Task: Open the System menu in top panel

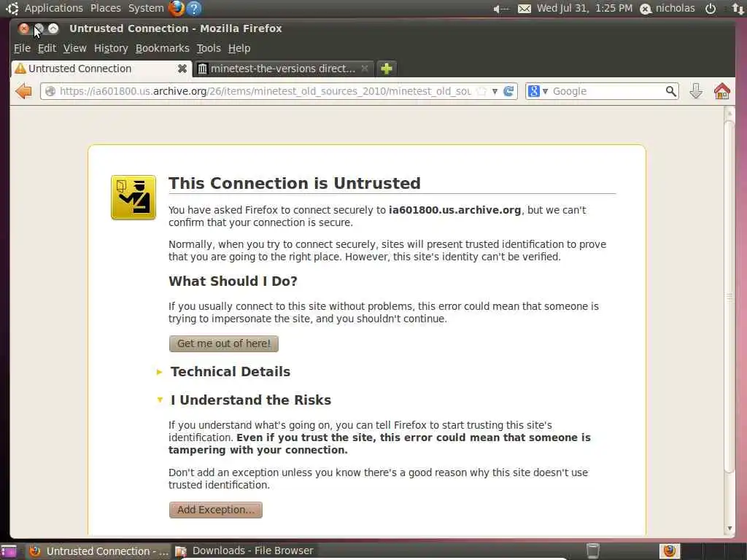Action: 146,8
